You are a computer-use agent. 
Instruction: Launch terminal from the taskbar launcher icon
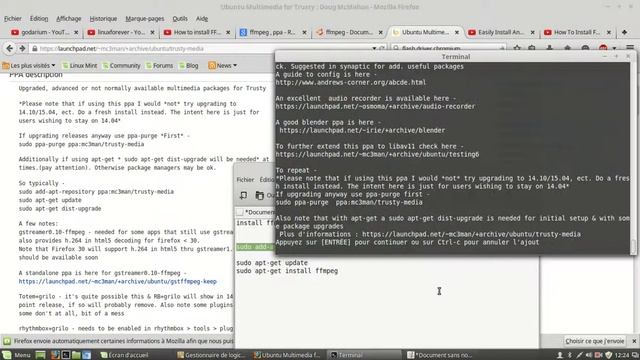pyautogui.click(x=65, y=355)
